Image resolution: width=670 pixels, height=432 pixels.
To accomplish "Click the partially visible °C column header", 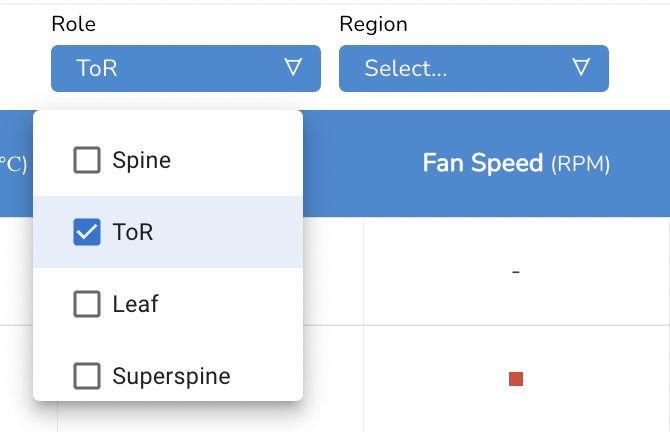I will tap(13, 164).
